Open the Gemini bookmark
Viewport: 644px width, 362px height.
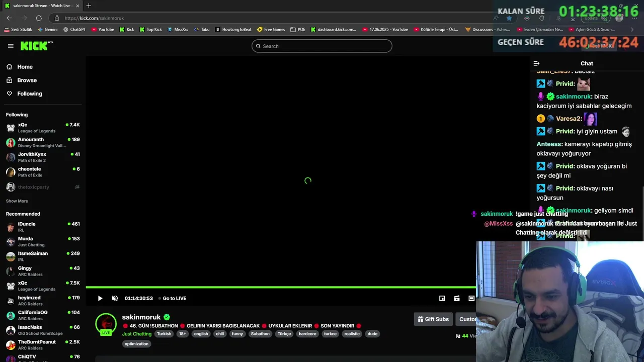pyautogui.click(x=47, y=29)
